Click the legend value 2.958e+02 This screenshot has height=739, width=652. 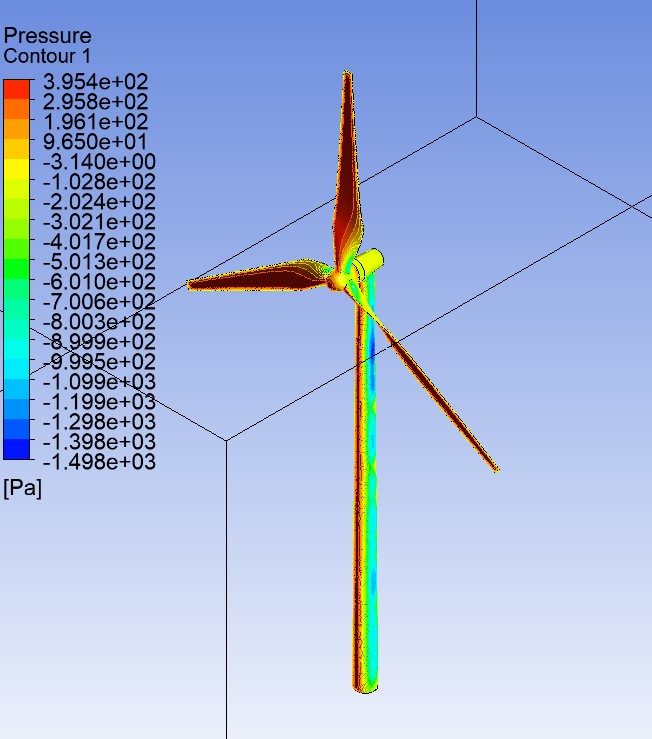click(x=96, y=102)
